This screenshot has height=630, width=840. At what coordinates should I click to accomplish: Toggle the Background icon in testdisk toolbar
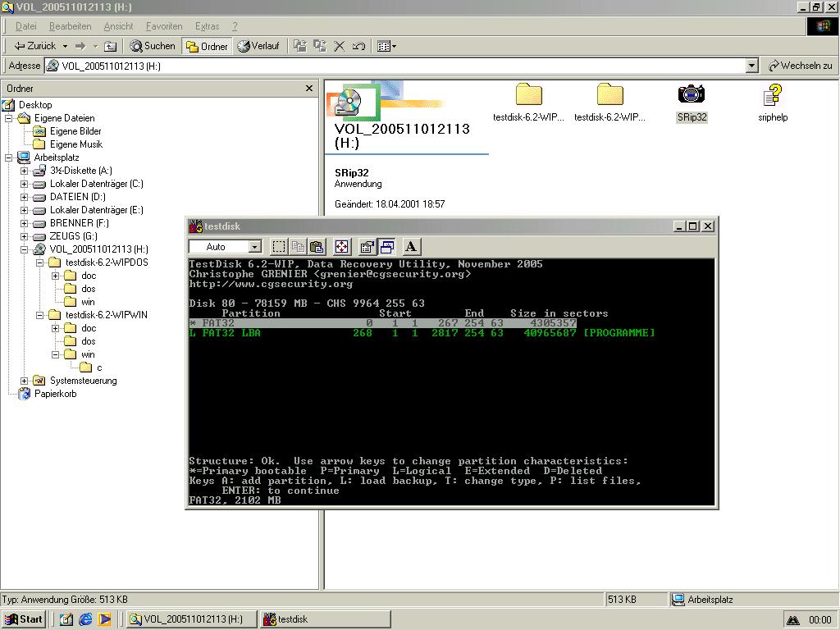(x=386, y=246)
